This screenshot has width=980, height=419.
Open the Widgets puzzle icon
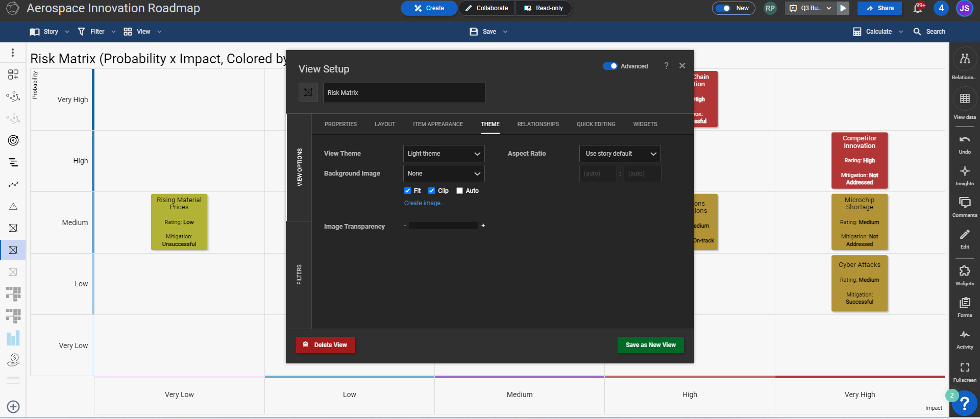tap(964, 271)
